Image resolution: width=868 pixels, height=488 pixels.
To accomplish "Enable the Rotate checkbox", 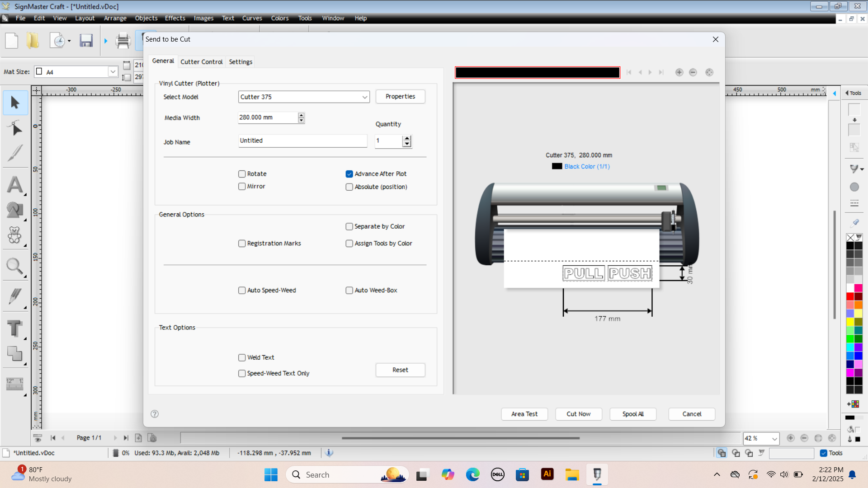I will 242,174.
